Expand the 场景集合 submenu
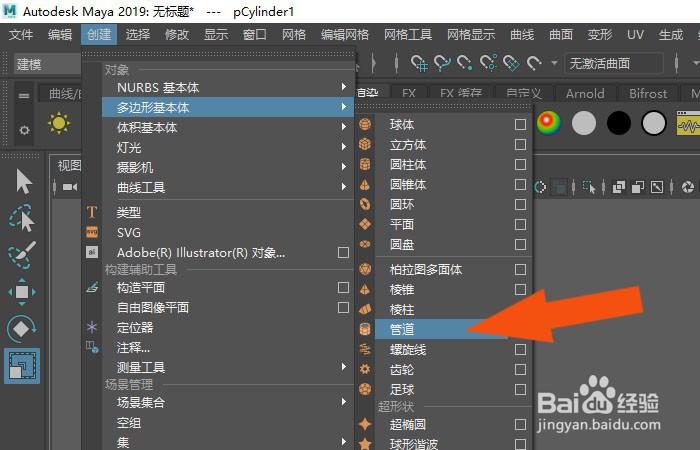The image size is (700, 450). click(344, 402)
